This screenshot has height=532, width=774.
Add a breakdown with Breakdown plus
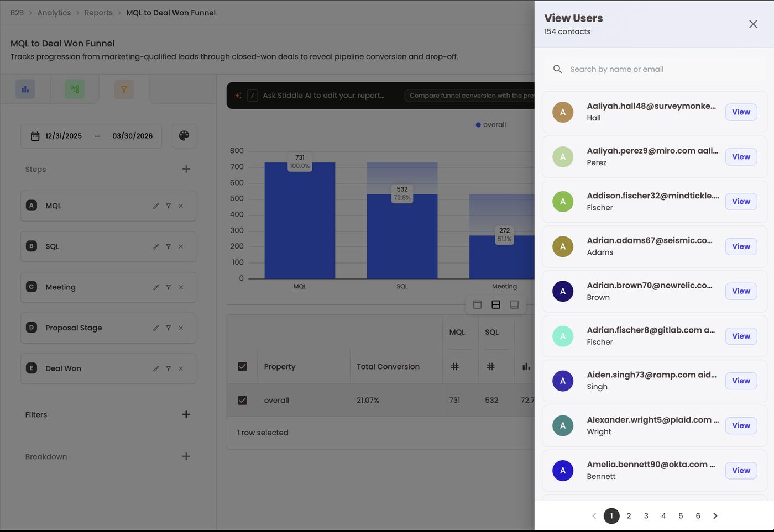[186, 456]
